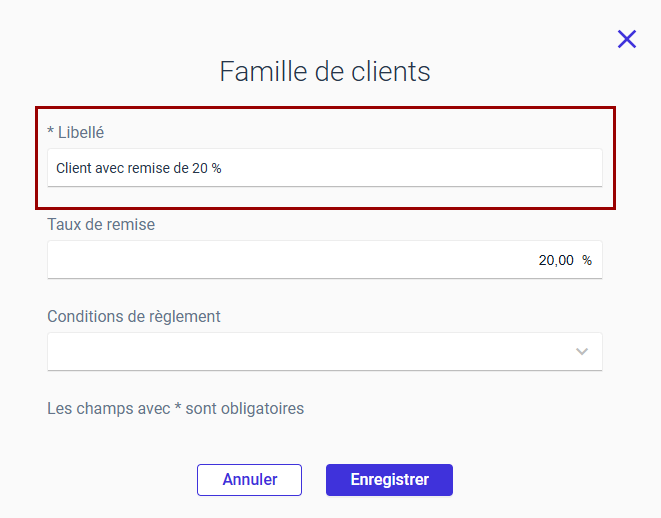
Task: Click the mandatory fields note text
Action: coord(175,408)
